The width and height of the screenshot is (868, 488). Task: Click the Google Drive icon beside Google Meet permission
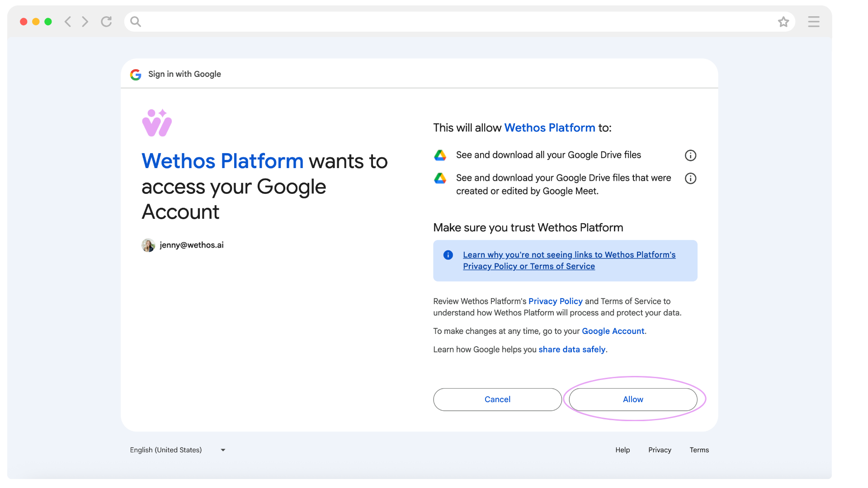[440, 178]
